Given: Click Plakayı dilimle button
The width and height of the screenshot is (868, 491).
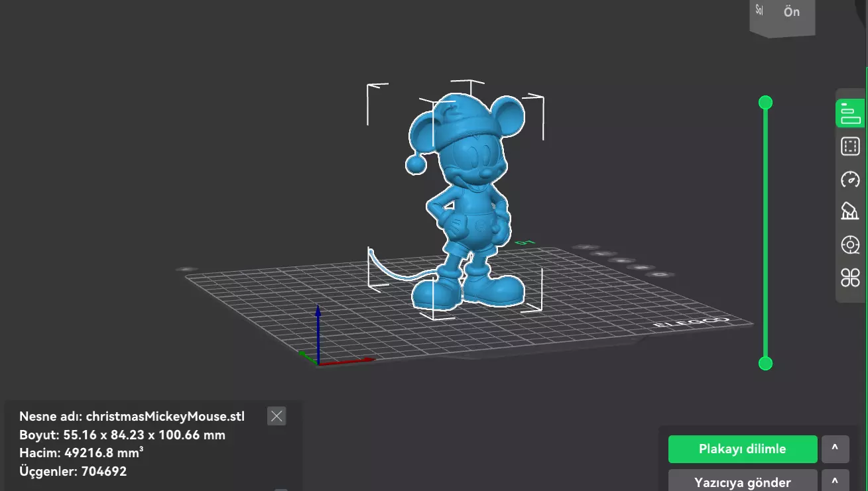Looking at the screenshot, I should [x=742, y=449].
